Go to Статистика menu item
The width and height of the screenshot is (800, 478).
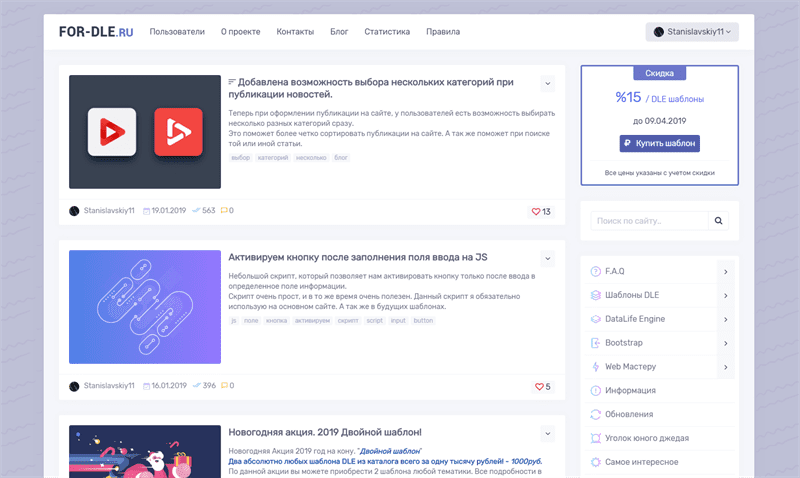387,32
